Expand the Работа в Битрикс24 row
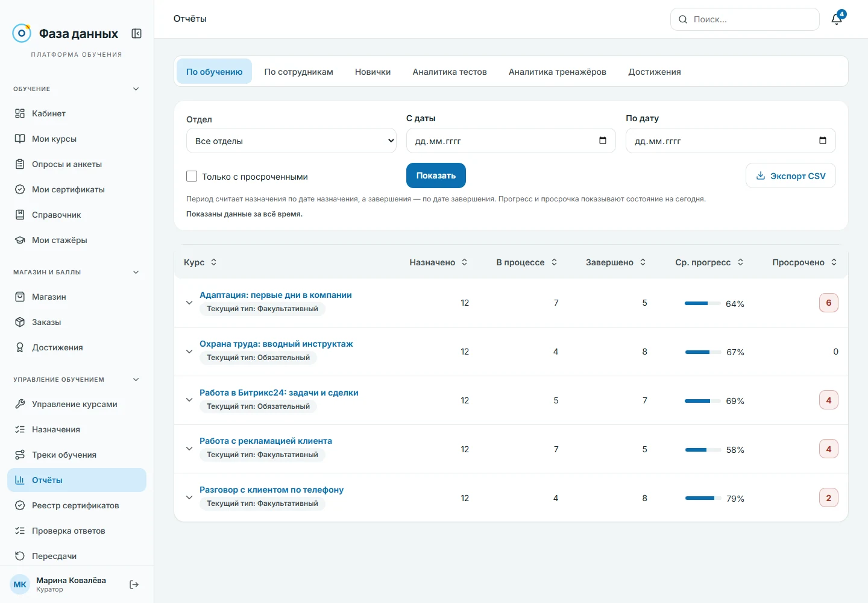This screenshot has width=868, height=603. [189, 400]
